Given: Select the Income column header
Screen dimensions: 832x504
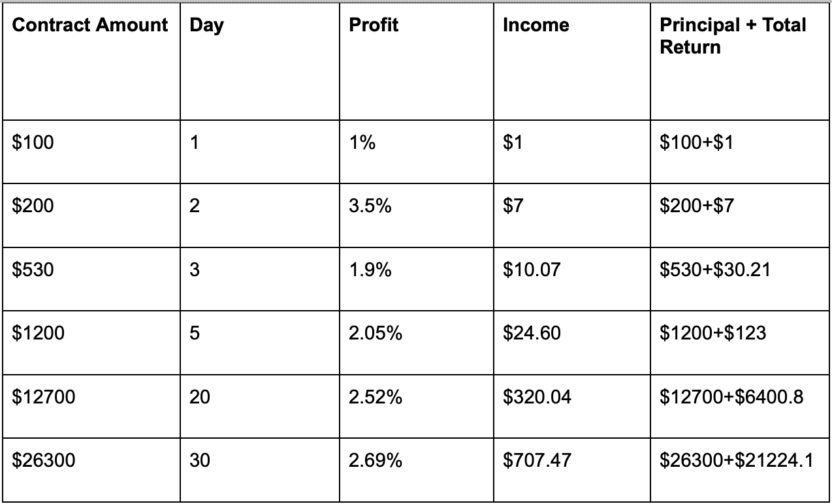Looking at the screenshot, I should click(571, 62).
